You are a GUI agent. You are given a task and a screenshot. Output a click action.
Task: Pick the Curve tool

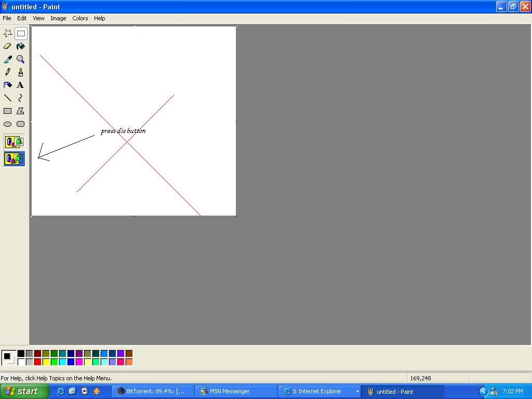[x=21, y=98]
